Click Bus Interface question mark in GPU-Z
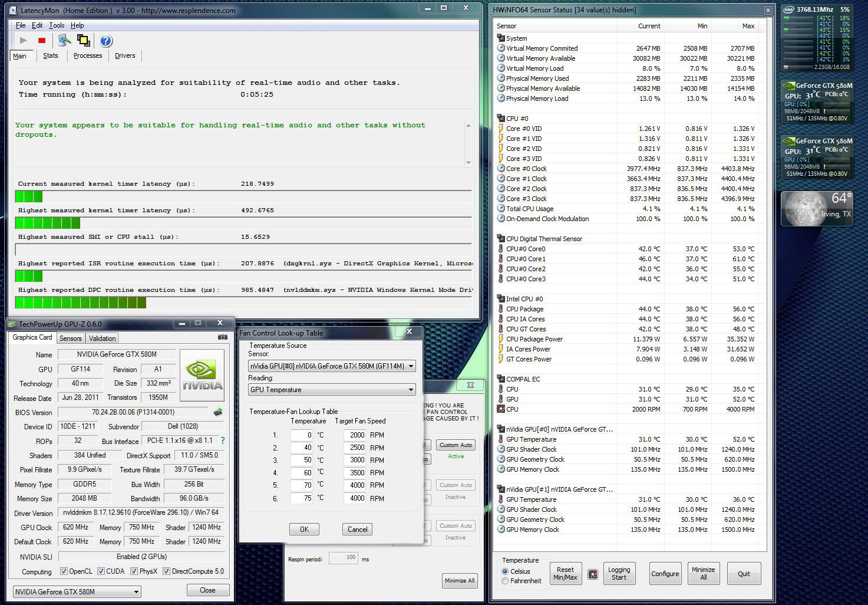Image resolution: width=868 pixels, height=605 pixels. tap(223, 440)
